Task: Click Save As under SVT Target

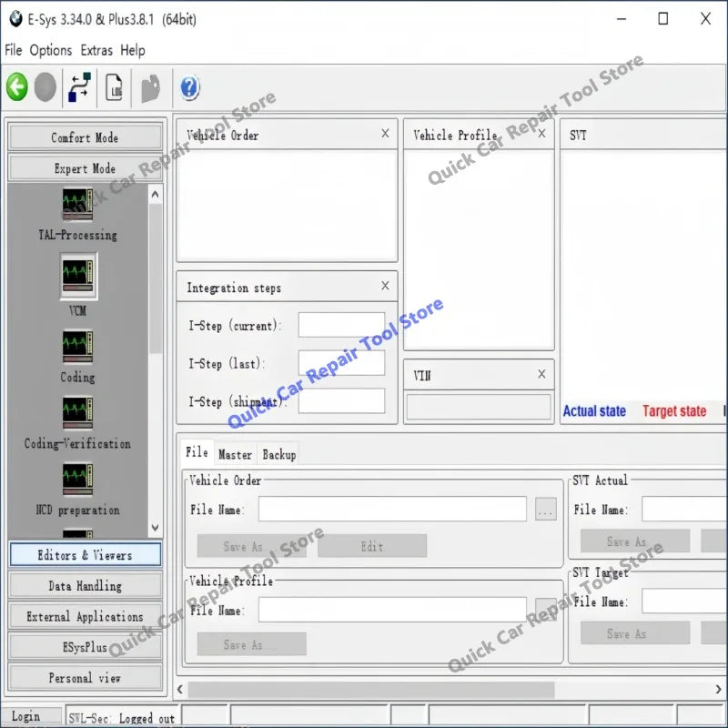Action: pos(634,632)
